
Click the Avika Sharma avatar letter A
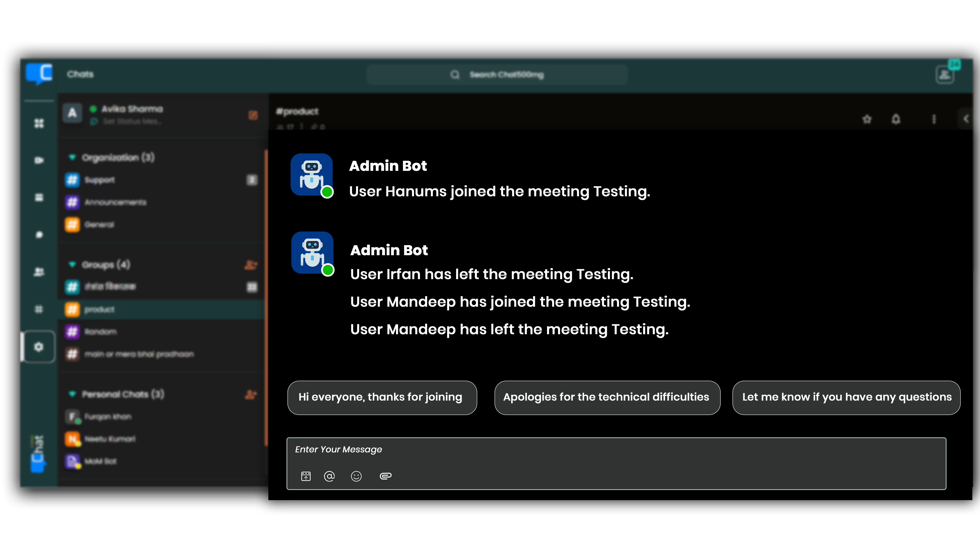coord(72,113)
